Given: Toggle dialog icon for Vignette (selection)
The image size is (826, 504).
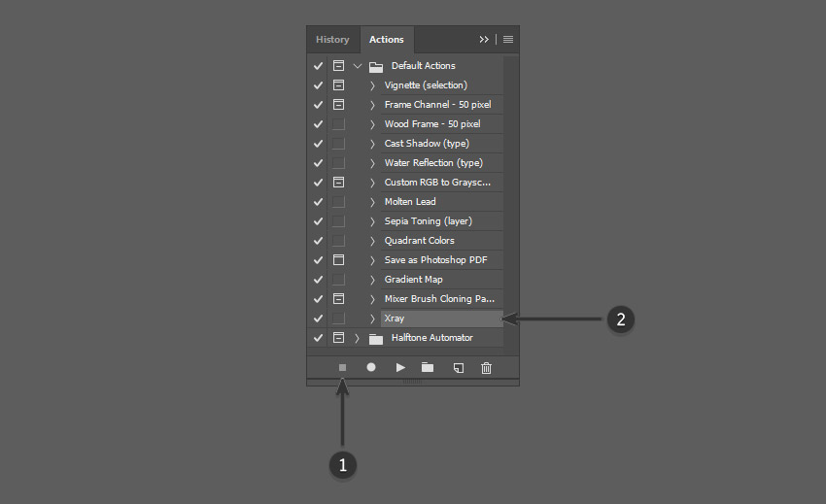Looking at the screenshot, I should (339, 84).
